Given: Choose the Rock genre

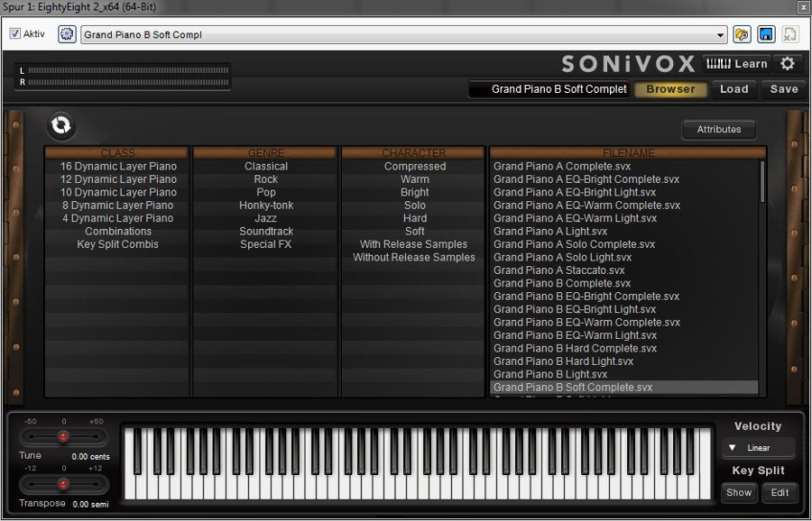Looking at the screenshot, I should [x=265, y=179].
